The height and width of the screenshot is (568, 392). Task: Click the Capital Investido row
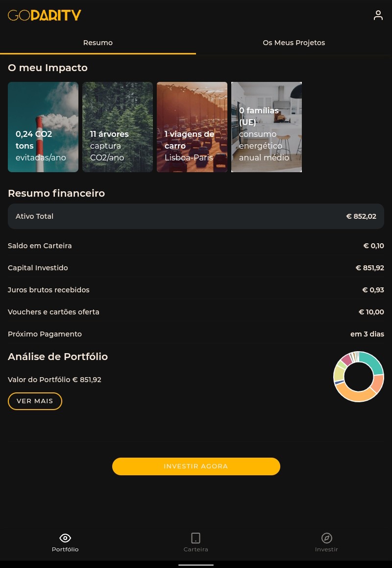[x=196, y=268]
